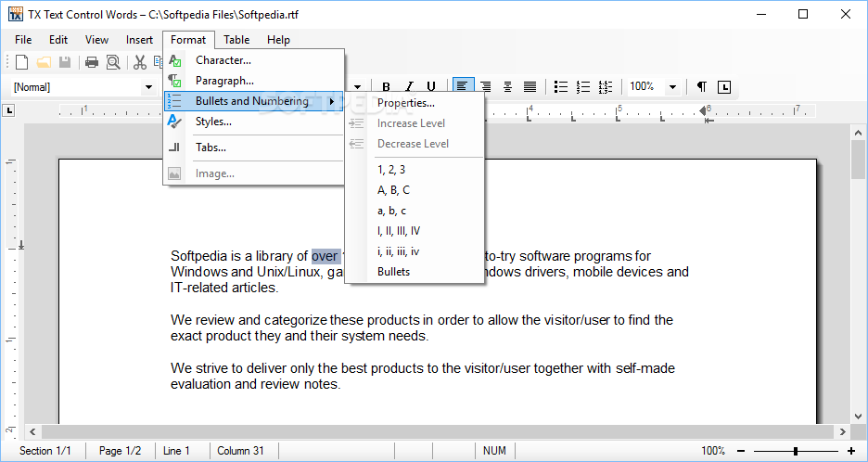Screen dimensions: 868x462
Task: Toggle Underline formatting
Action: click(431, 87)
